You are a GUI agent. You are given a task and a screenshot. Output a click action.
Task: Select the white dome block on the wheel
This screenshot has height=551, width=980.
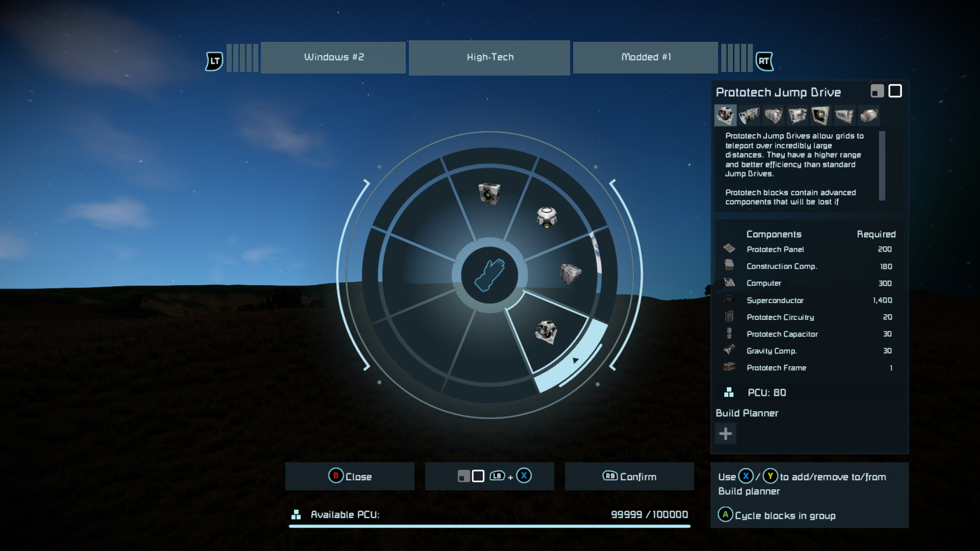546,217
